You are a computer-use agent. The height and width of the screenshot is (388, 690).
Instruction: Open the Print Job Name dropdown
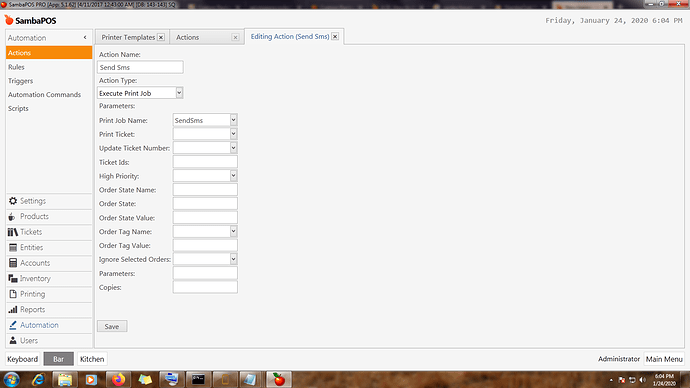coord(233,120)
